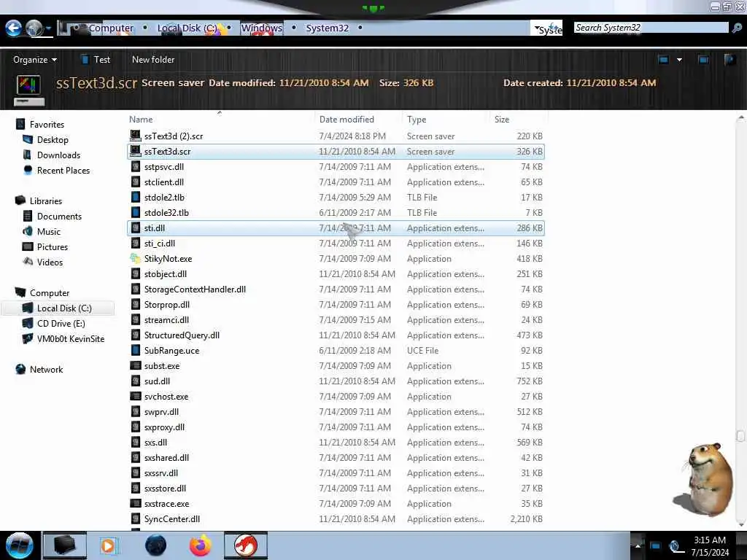Click the red bird app taskbar icon

click(246, 545)
